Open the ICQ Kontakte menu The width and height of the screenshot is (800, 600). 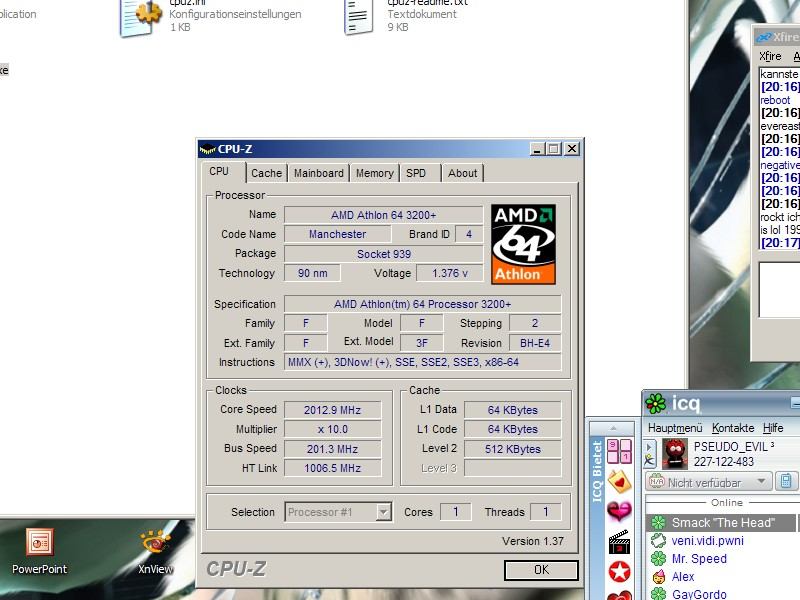pyautogui.click(x=733, y=428)
